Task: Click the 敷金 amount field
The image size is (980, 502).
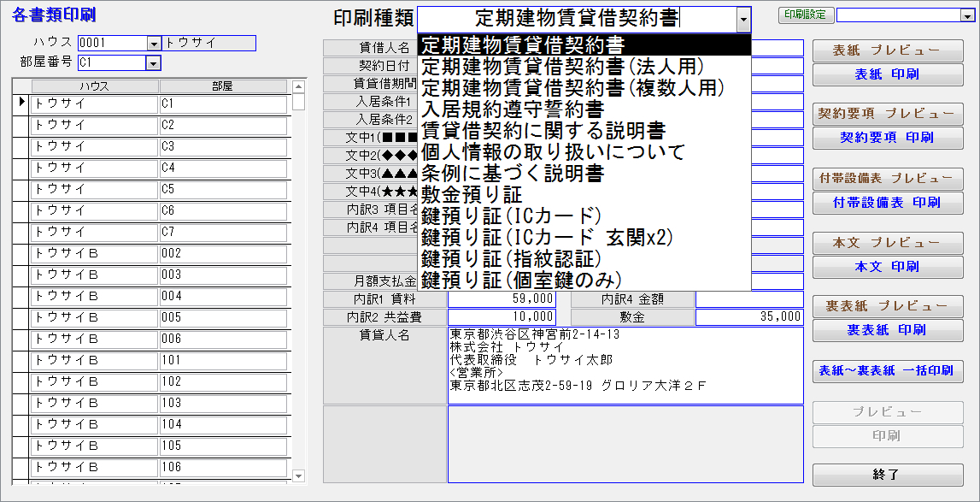Action: (x=748, y=317)
